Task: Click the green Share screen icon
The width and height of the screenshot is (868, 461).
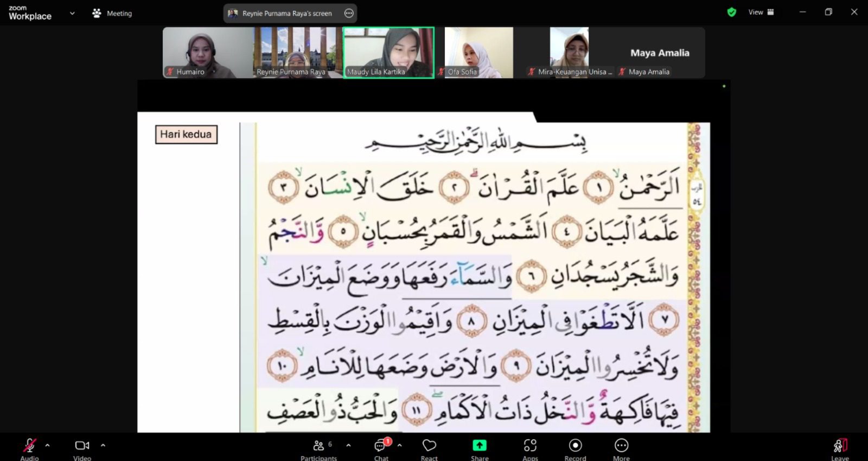Action: pos(480,445)
